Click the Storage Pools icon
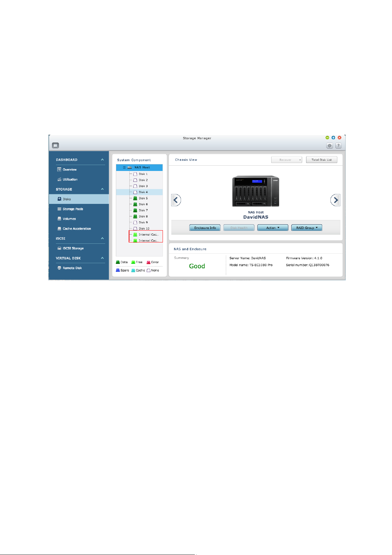Viewport: 392px width, 555px height. (x=59, y=209)
